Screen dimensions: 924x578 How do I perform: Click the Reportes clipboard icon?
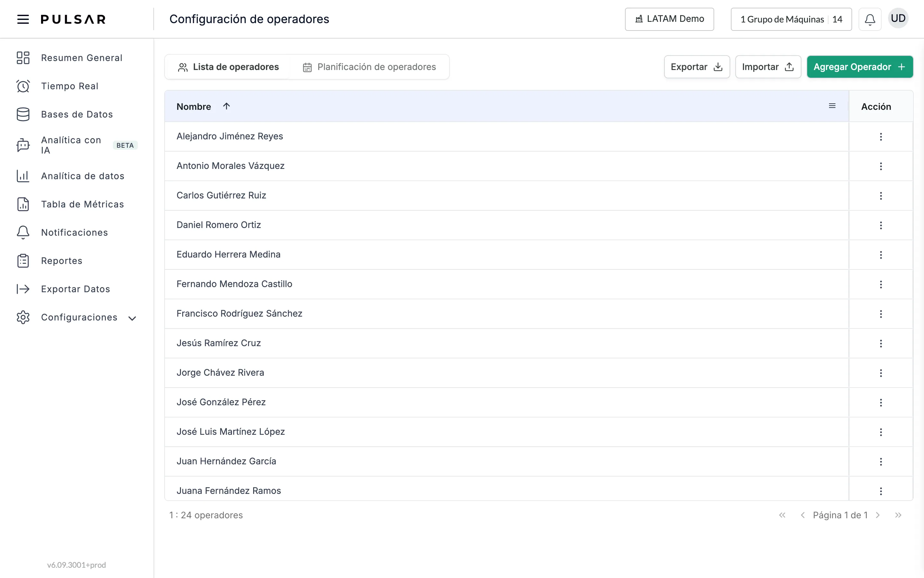tap(23, 261)
